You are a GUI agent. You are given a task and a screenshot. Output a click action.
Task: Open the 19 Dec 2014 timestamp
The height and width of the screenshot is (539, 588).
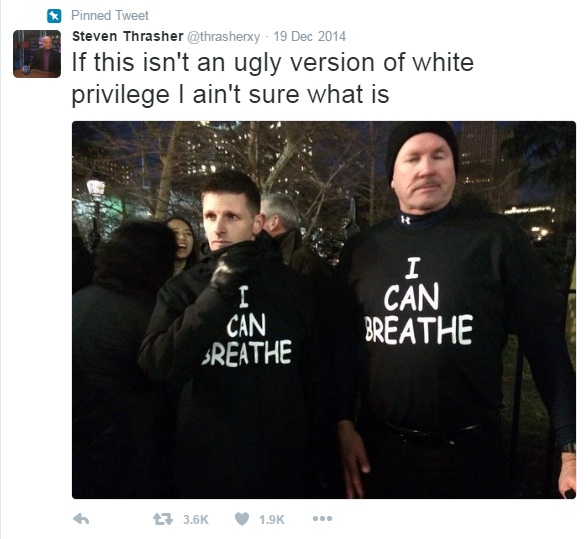tap(310, 36)
